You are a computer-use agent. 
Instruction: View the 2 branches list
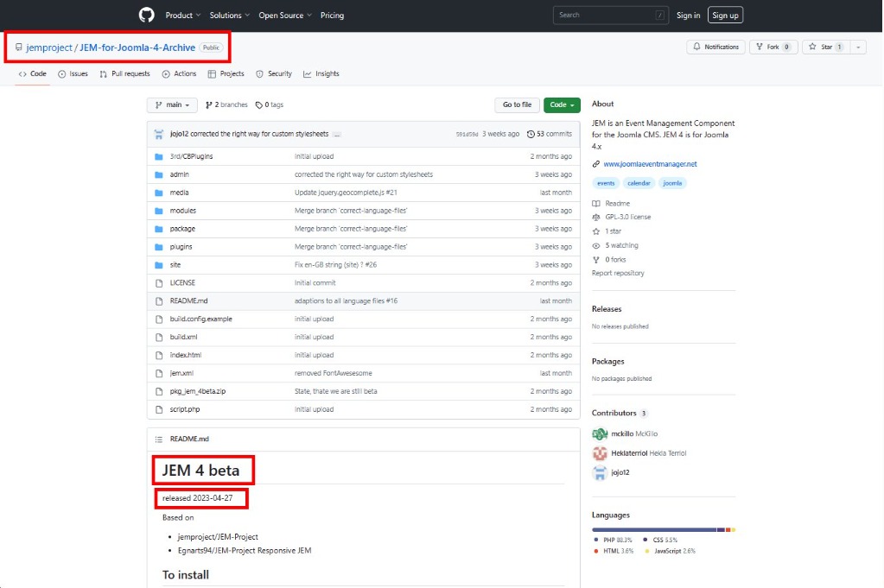click(226, 104)
